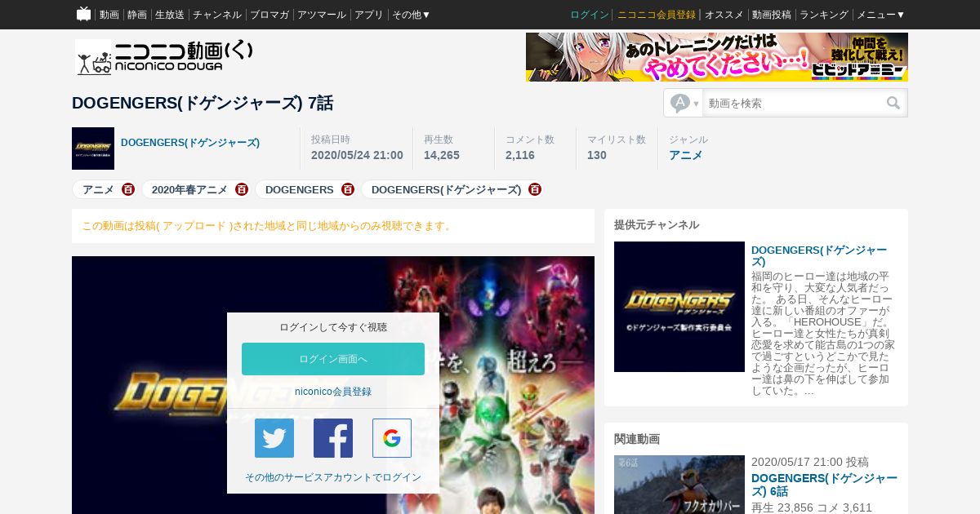The image size is (980, 514).
Task: Click the search magnifier icon
Action: (x=893, y=103)
